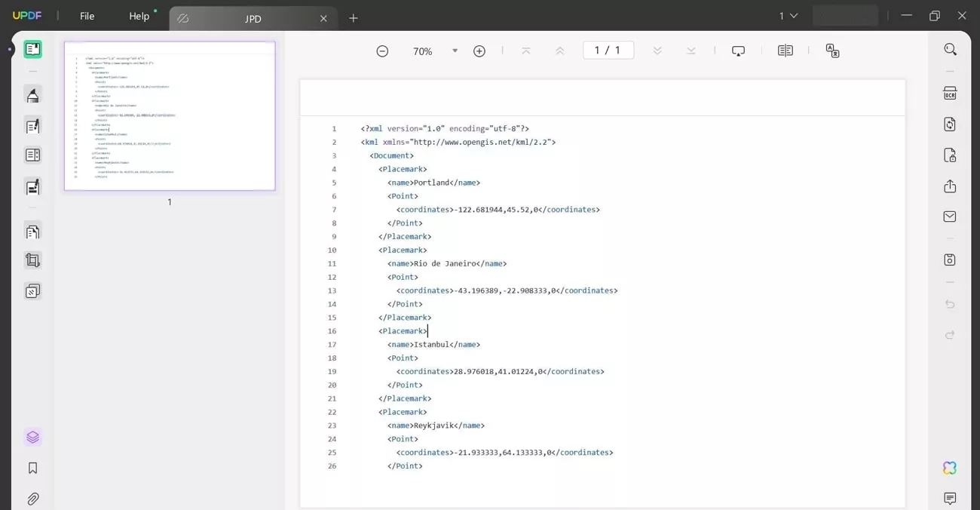Share this file via upload icon
The height and width of the screenshot is (510, 980).
point(950,186)
